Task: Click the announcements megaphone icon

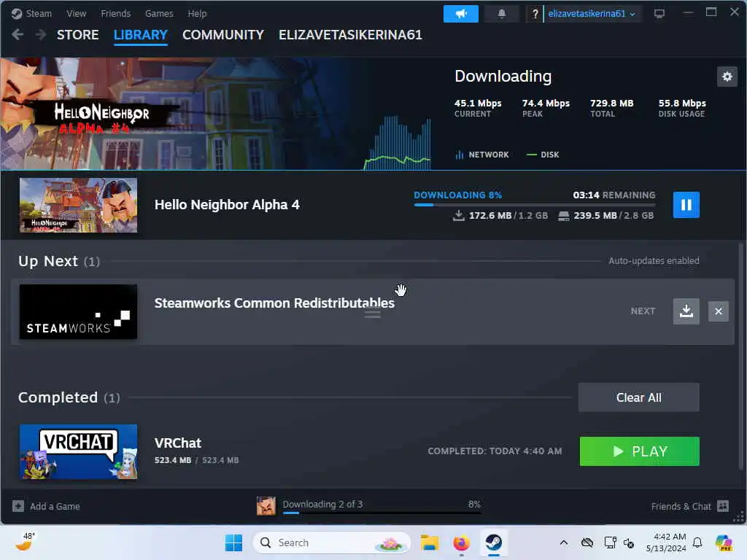Action: click(x=461, y=14)
